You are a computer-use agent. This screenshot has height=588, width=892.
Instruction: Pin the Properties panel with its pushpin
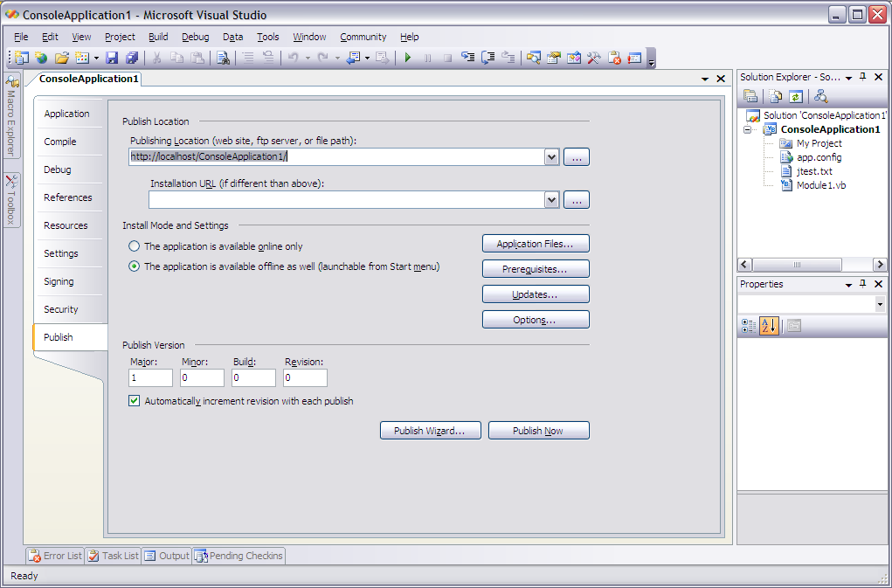[863, 284]
